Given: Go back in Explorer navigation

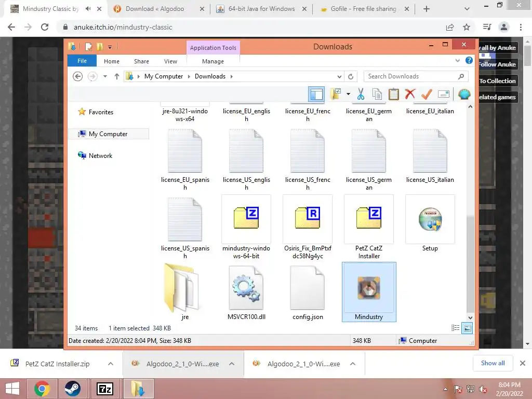Looking at the screenshot, I should 78,76.
